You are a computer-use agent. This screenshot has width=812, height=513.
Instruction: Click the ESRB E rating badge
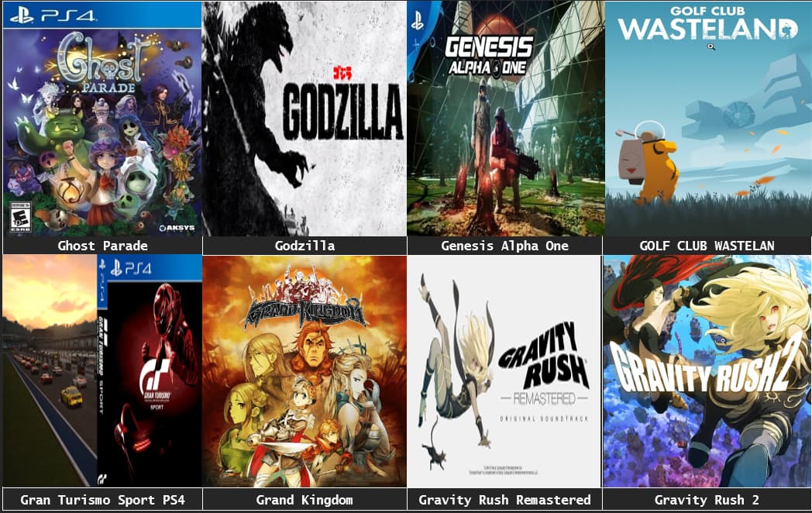tap(21, 218)
